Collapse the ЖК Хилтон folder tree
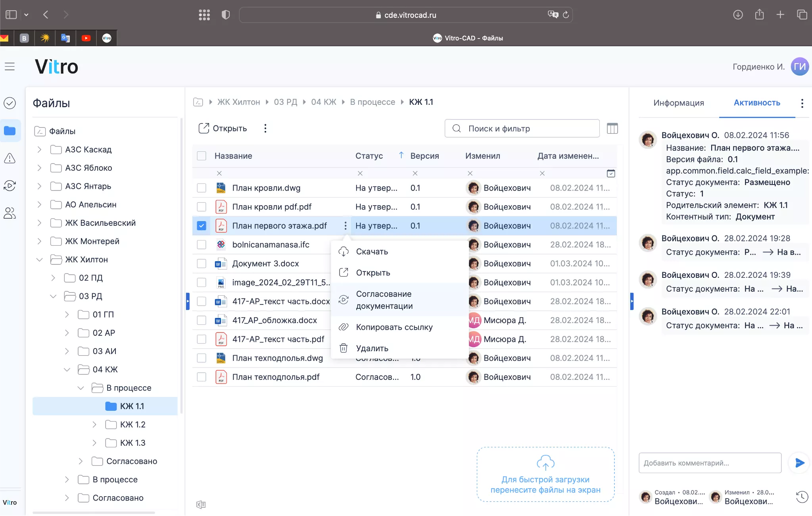This screenshot has height=516, width=812. click(x=39, y=260)
